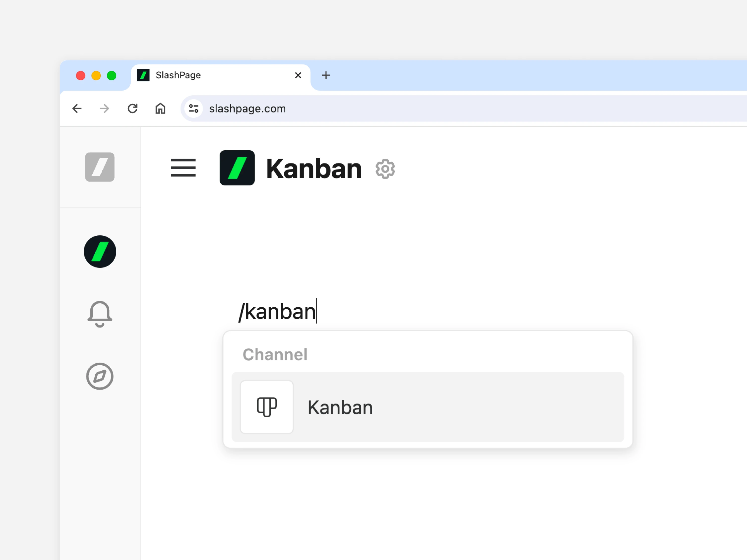Image resolution: width=747 pixels, height=560 pixels.
Task: Click the green window zoom button
Action: [112, 75]
